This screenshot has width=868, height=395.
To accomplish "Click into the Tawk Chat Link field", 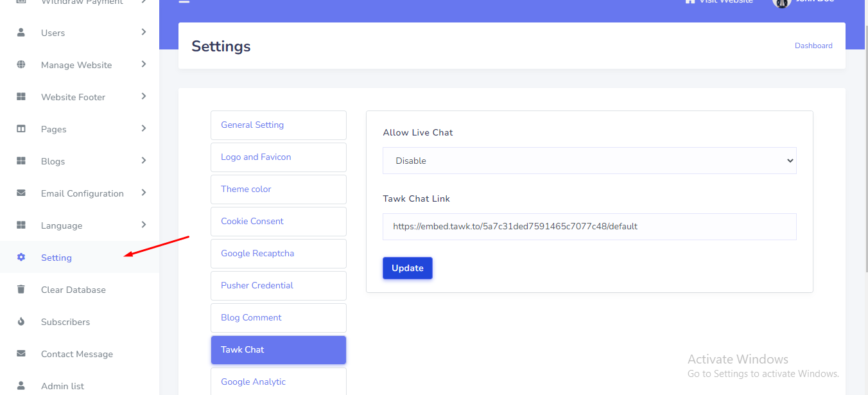I will click(x=589, y=226).
